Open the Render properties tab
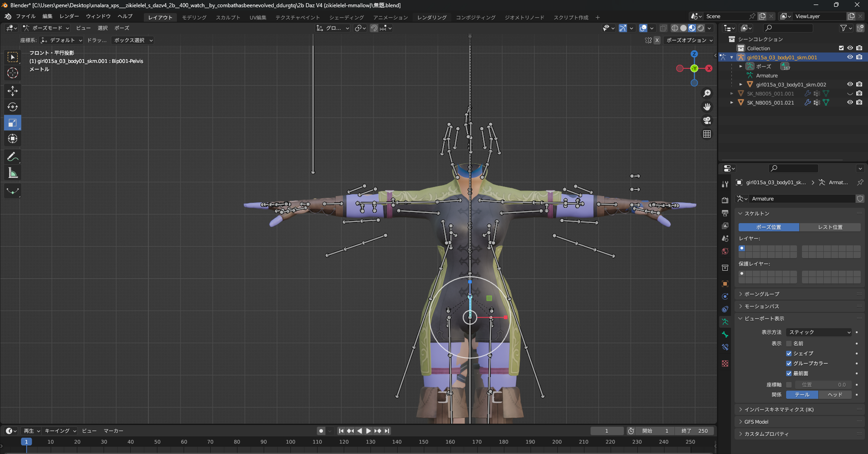868x454 pixels. coord(725,200)
